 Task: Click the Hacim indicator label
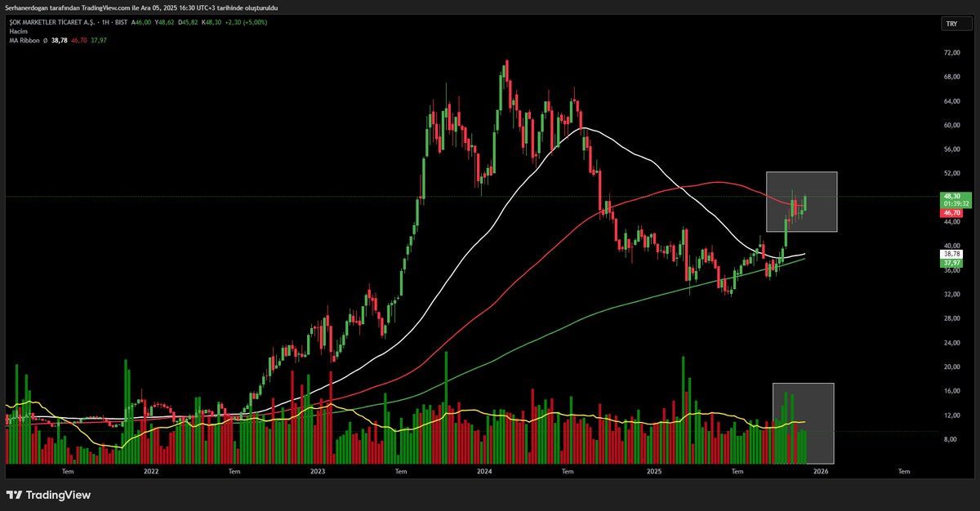tap(18, 30)
